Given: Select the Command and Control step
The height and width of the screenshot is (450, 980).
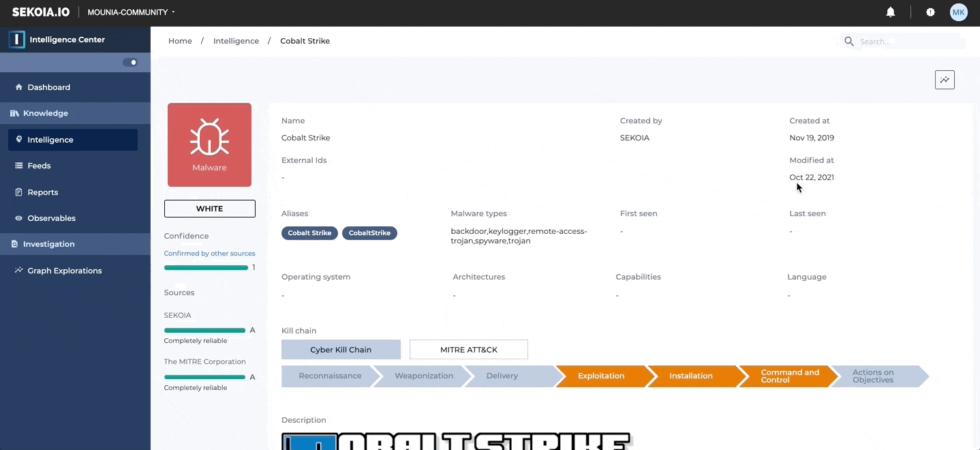Looking at the screenshot, I should pyautogui.click(x=790, y=376).
